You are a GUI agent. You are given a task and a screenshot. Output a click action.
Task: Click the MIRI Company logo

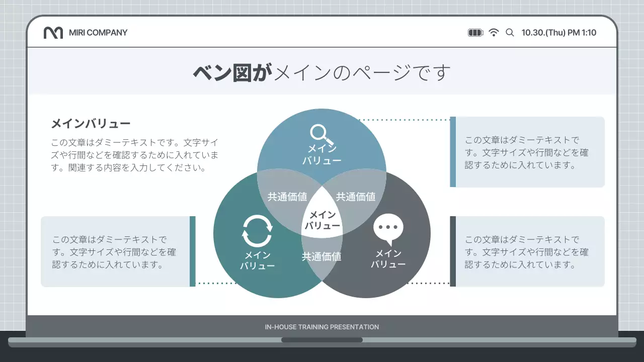[x=53, y=32]
